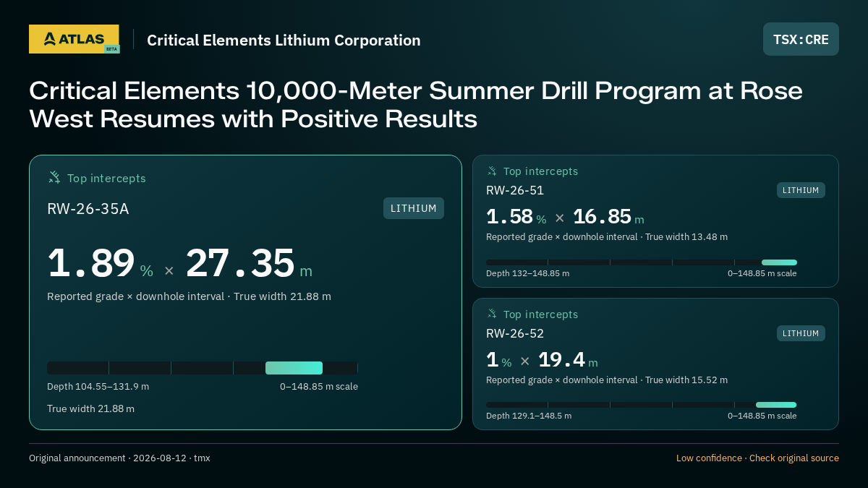Click the '1.58' grade value

[x=509, y=217]
